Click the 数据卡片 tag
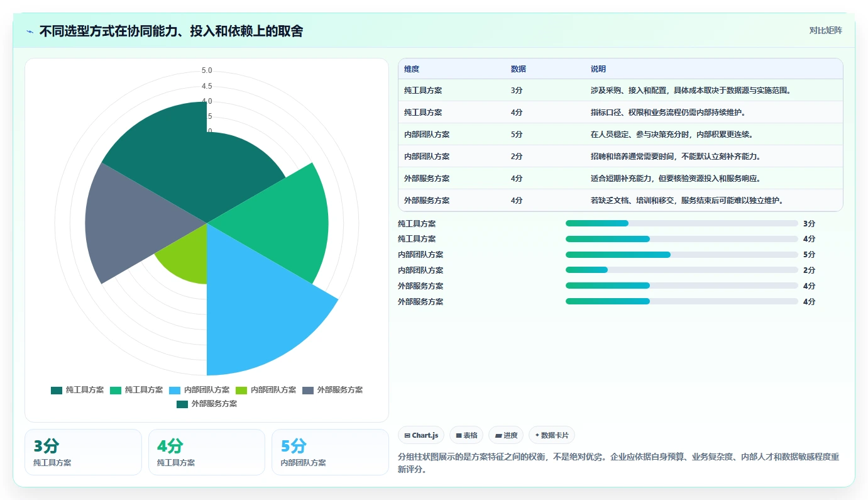The image size is (868, 500). (x=551, y=435)
